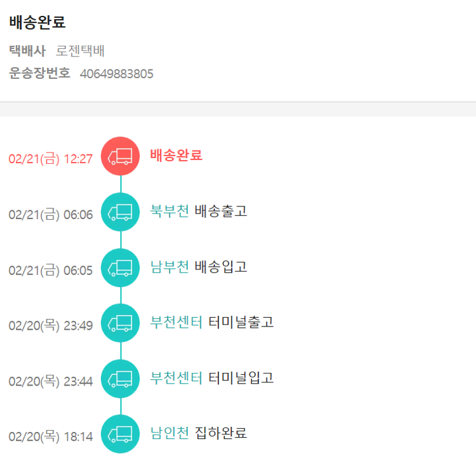This screenshot has width=476, height=458.
Task: Select the 02/20(목) 18:14 timestamp
Action: pyautogui.click(x=51, y=437)
